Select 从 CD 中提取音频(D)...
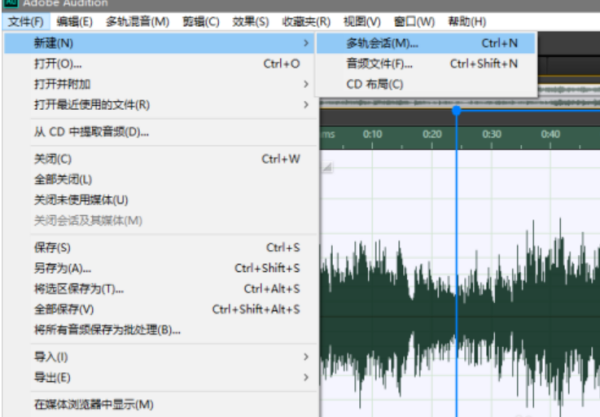Viewport: 600px width, 417px height. point(160,132)
